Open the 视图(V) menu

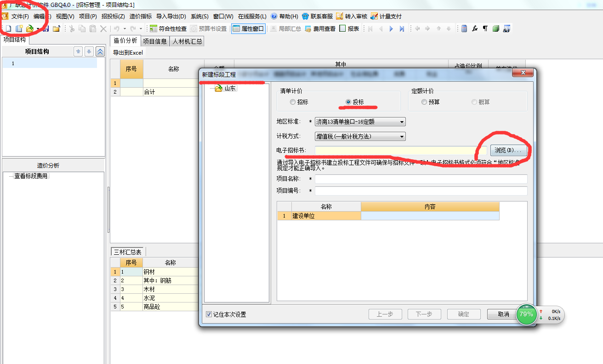(65, 16)
